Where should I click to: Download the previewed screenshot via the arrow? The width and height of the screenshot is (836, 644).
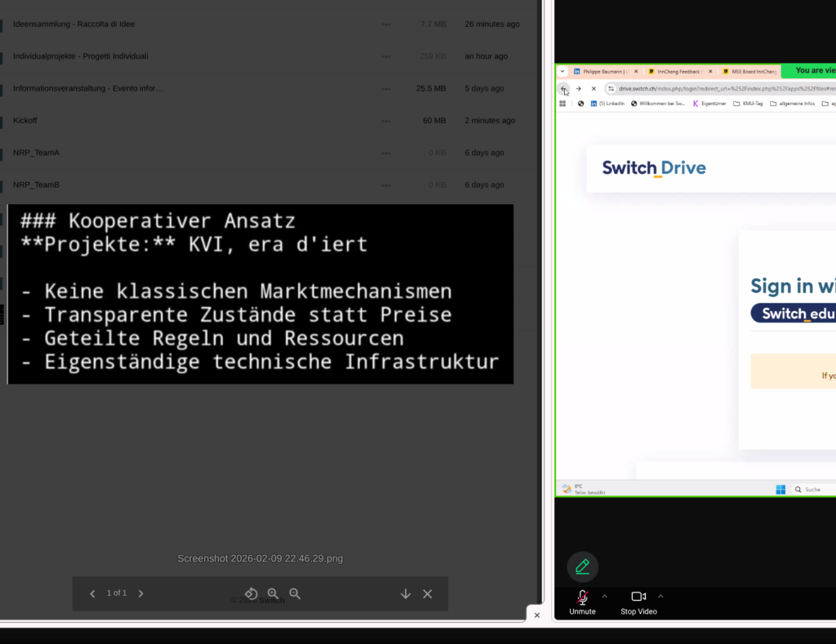tap(406, 593)
